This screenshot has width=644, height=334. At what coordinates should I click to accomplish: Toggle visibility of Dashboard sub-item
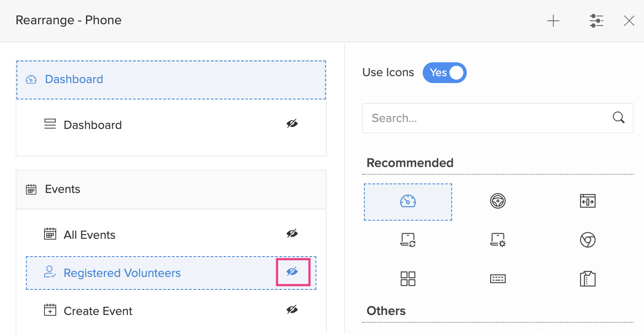click(x=293, y=124)
